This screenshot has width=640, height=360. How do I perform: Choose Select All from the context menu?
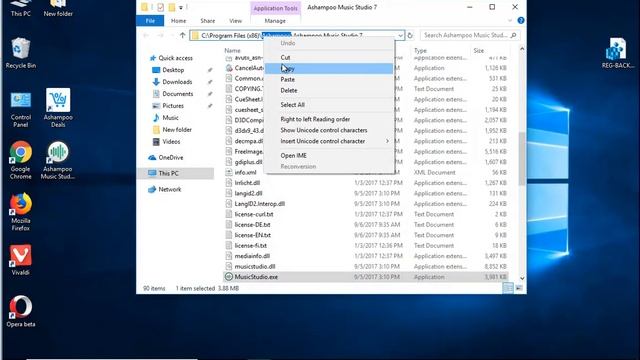330,105
